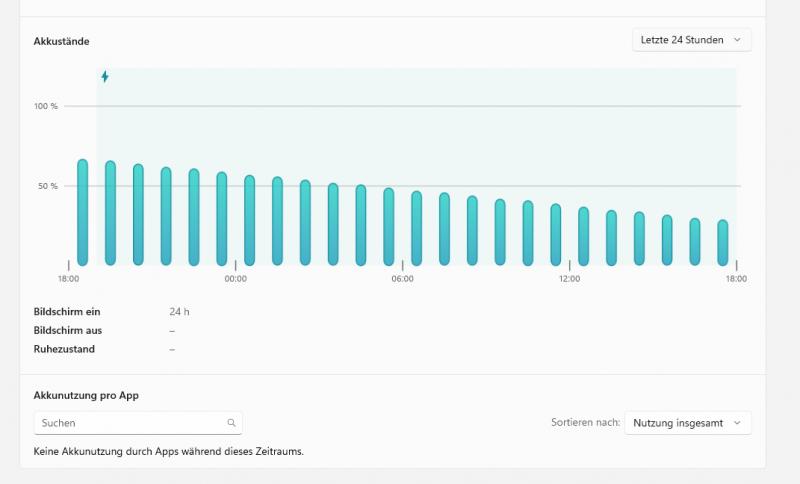800x484 pixels.
Task: Click the 00:00 time axis label
Action: coord(236,279)
